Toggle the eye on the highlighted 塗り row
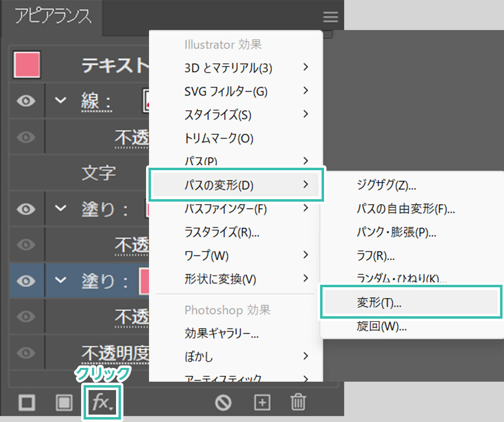This screenshot has height=422, width=504. tap(27, 281)
